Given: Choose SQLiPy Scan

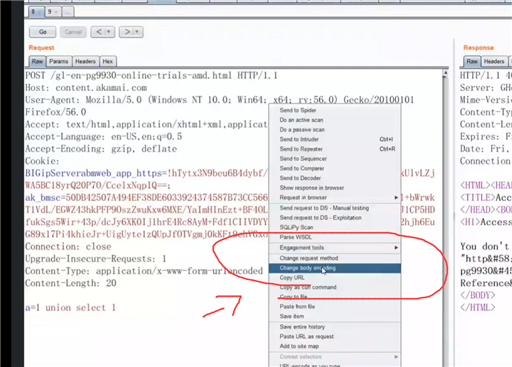Looking at the screenshot, I should coord(335,227).
